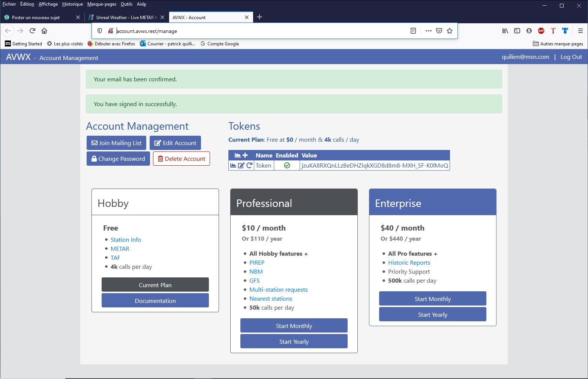View usage chart for Token row
The height and width of the screenshot is (379, 588).
233,165
